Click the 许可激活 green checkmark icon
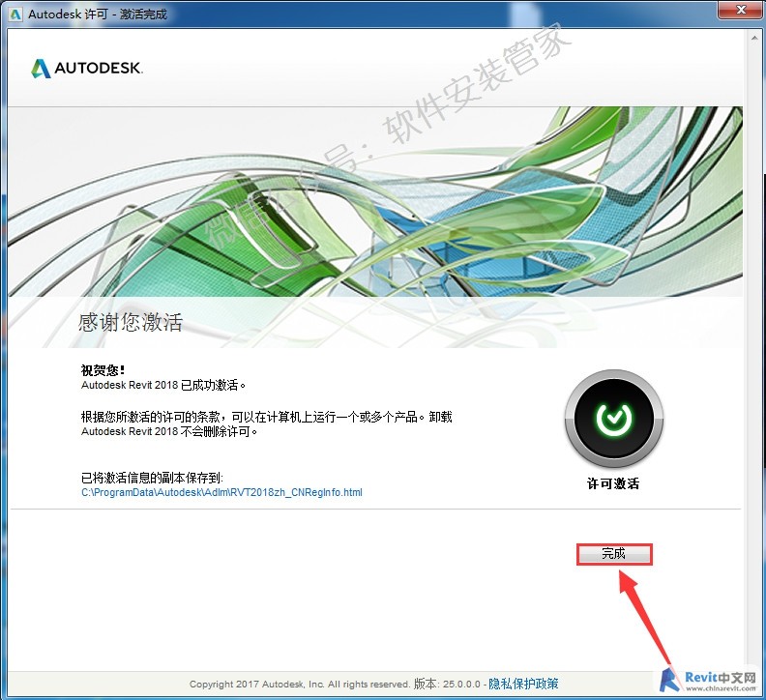Image resolution: width=766 pixels, height=700 pixels. pyautogui.click(x=614, y=419)
